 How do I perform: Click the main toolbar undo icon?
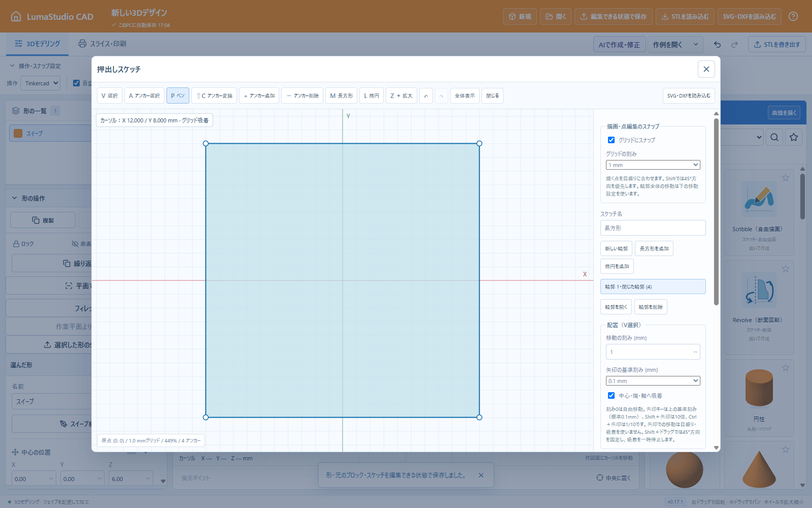point(717,44)
